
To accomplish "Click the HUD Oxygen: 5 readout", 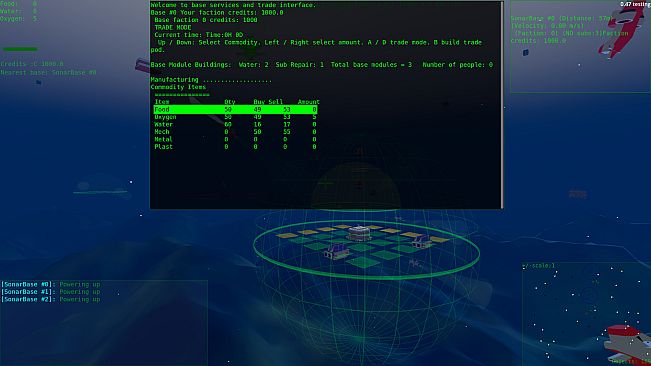I will pyautogui.click(x=19, y=19).
